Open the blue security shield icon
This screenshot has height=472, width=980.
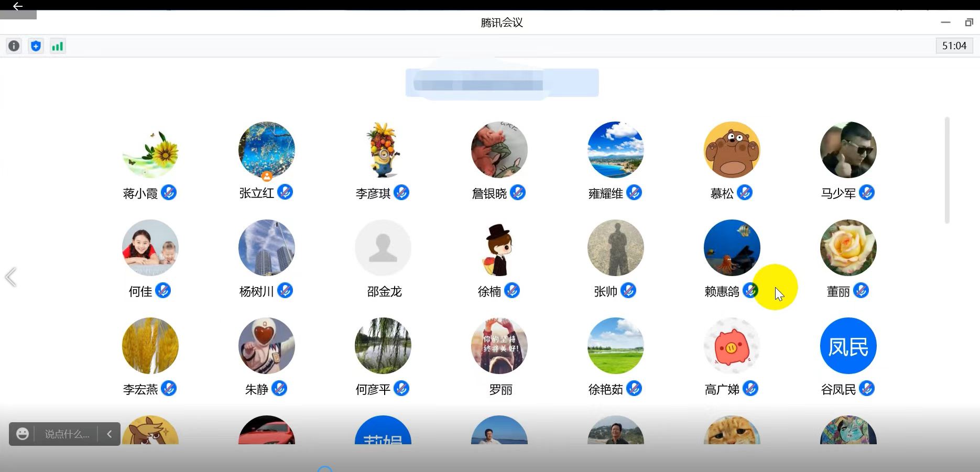pos(36,46)
